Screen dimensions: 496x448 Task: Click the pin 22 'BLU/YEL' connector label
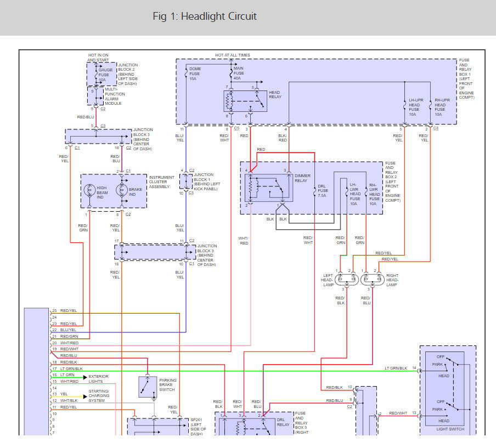(68, 330)
